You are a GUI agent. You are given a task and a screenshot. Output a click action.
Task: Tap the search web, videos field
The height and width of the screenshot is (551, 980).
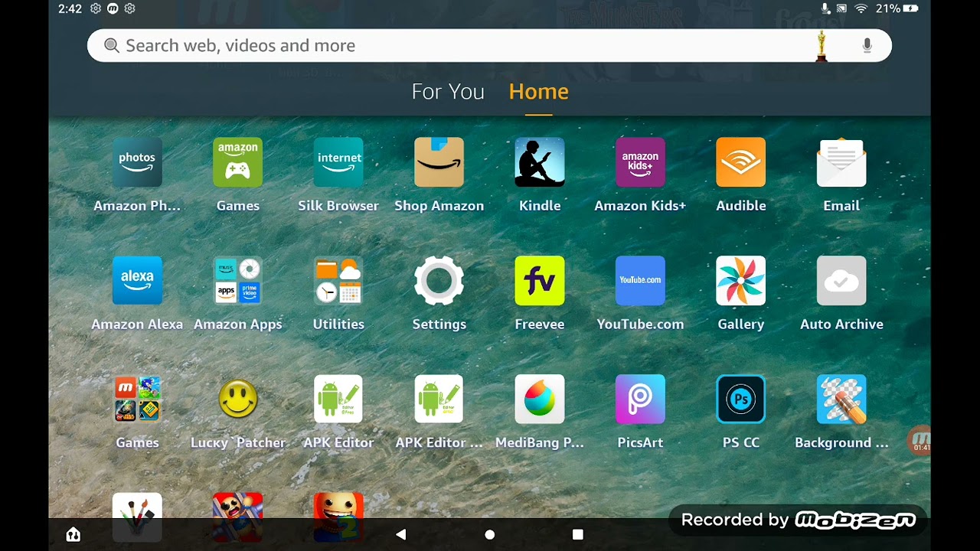489,46
